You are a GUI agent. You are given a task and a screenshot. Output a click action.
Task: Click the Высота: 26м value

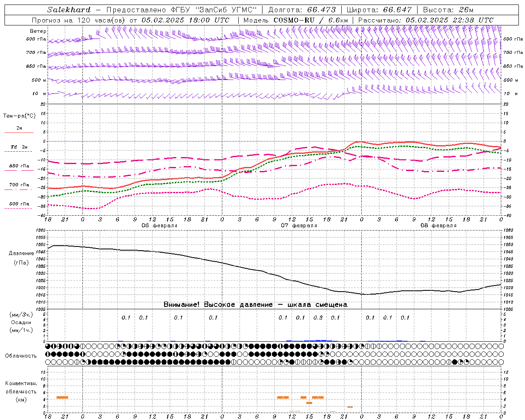pyautogui.click(x=448, y=10)
